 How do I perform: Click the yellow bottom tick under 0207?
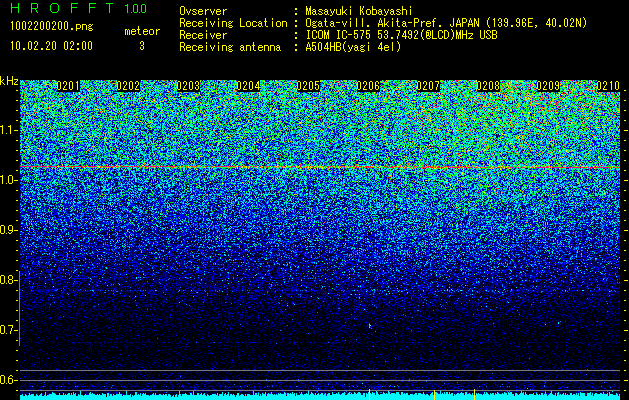[434, 394]
